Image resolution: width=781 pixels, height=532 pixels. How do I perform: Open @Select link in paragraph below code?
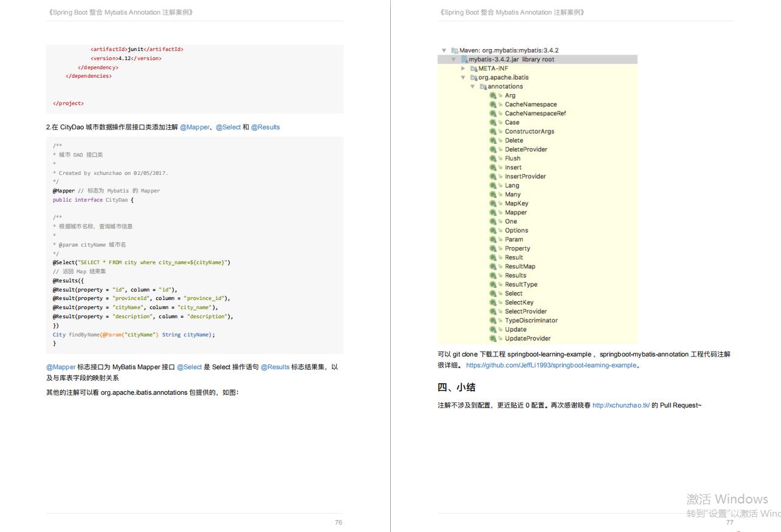(189, 367)
